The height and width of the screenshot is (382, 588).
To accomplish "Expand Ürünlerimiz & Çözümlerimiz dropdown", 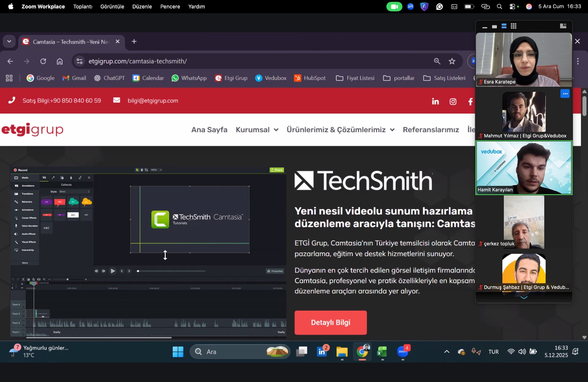I will [x=340, y=130].
